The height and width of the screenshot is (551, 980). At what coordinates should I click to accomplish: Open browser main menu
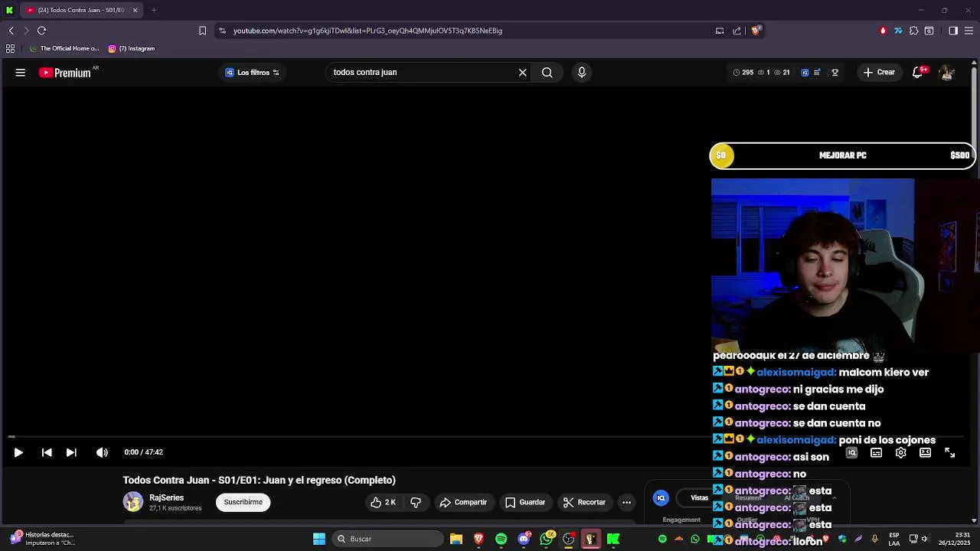point(969,31)
